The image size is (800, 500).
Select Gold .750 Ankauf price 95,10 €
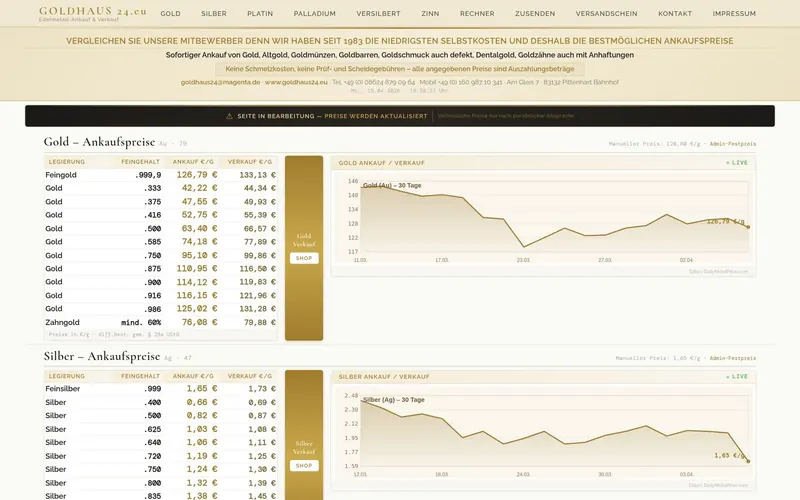click(x=199, y=255)
